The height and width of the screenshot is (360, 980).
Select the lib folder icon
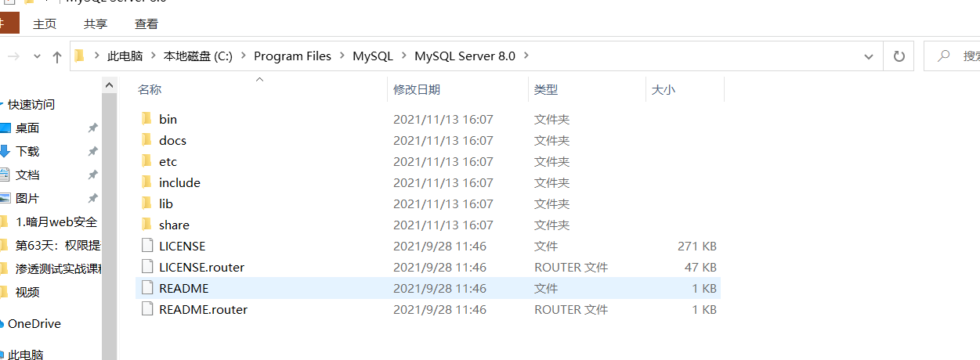[x=146, y=203]
